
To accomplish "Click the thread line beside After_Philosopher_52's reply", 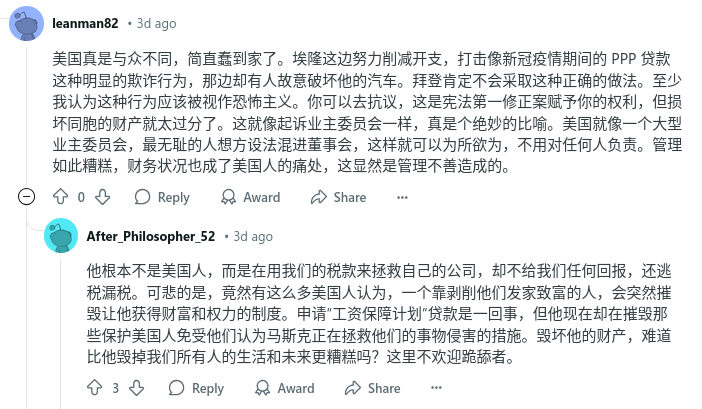I will 61,331.
